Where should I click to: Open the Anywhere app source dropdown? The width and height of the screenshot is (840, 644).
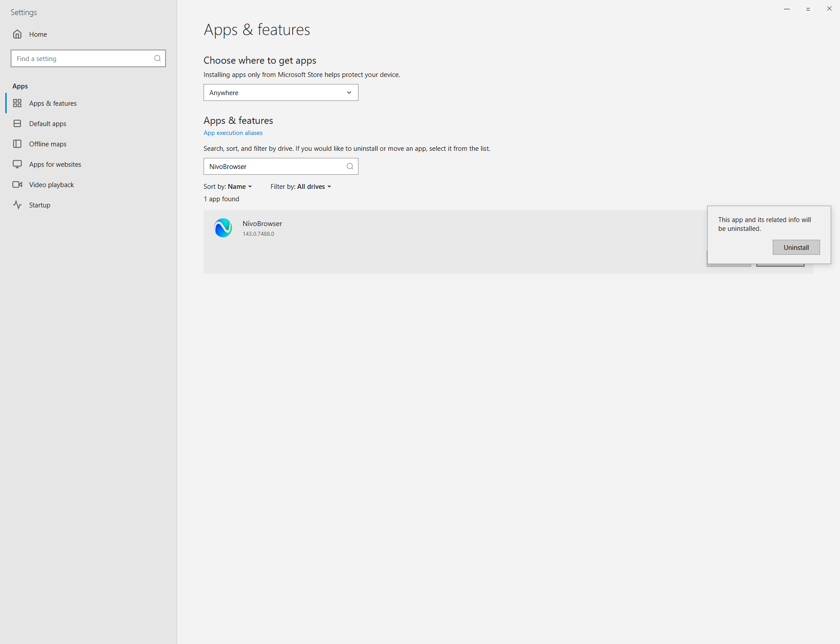(281, 92)
